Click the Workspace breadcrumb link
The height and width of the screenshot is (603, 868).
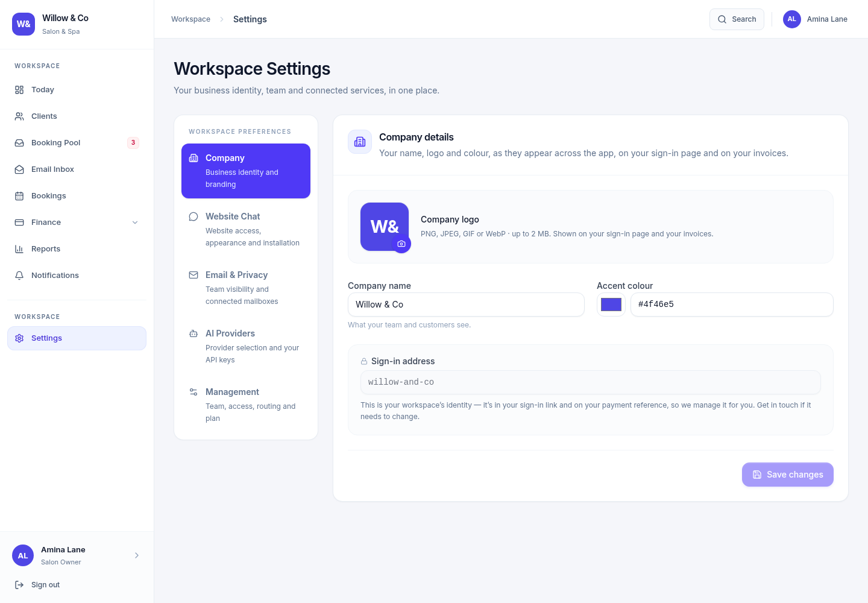(x=190, y=19)
